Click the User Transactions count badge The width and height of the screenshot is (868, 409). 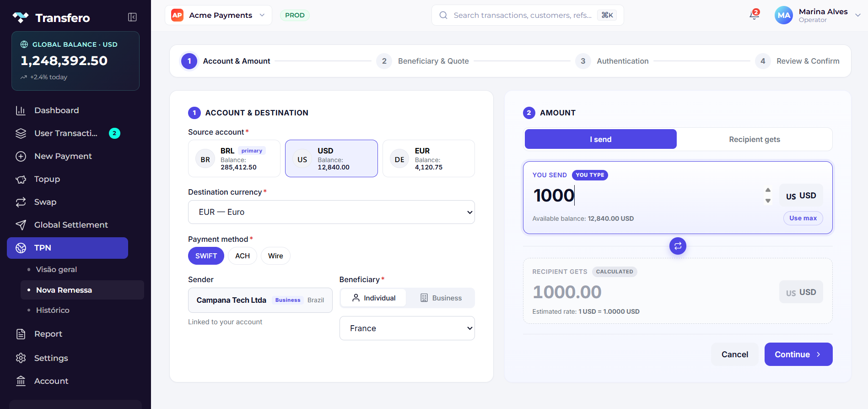(114, 133)
